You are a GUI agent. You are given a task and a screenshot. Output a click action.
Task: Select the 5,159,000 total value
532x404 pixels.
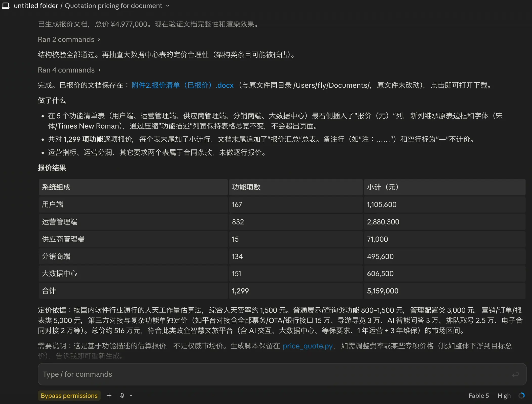click(383, 291)
